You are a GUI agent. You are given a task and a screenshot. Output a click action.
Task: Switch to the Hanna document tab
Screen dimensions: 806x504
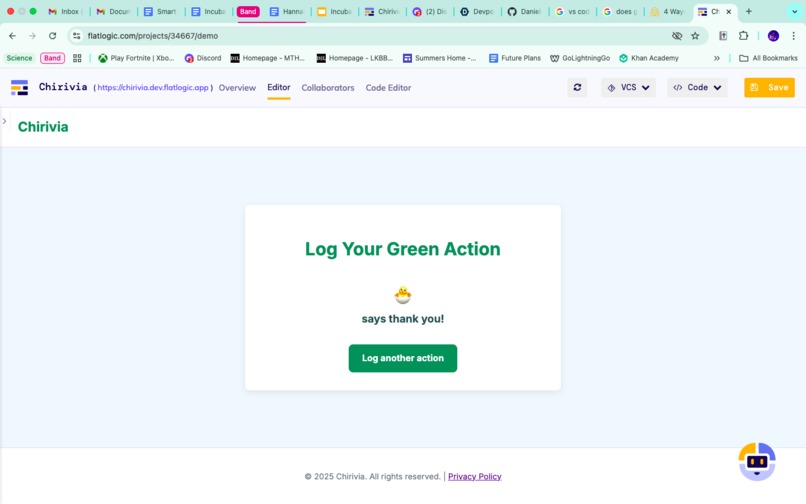point(287,11)
